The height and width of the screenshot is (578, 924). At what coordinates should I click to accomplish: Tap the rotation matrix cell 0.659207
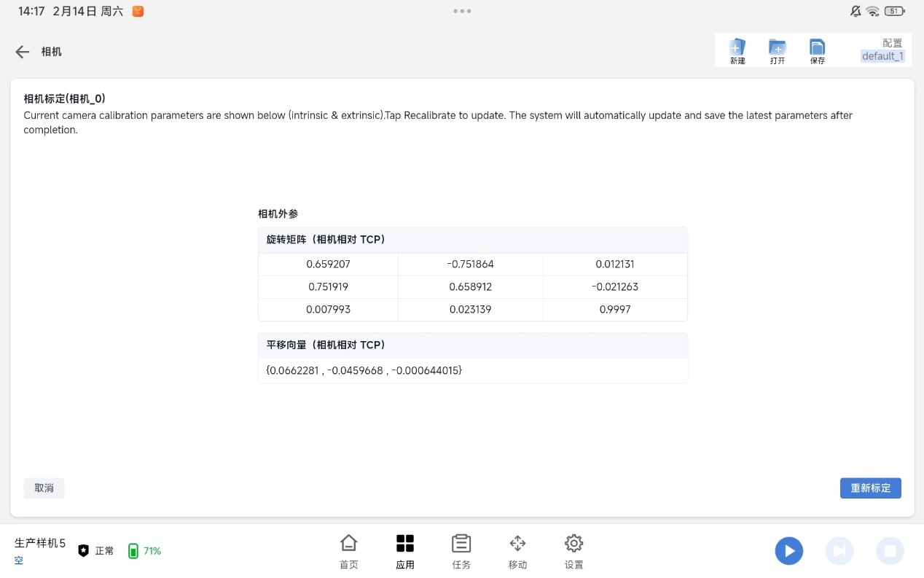tap(328, 264)
